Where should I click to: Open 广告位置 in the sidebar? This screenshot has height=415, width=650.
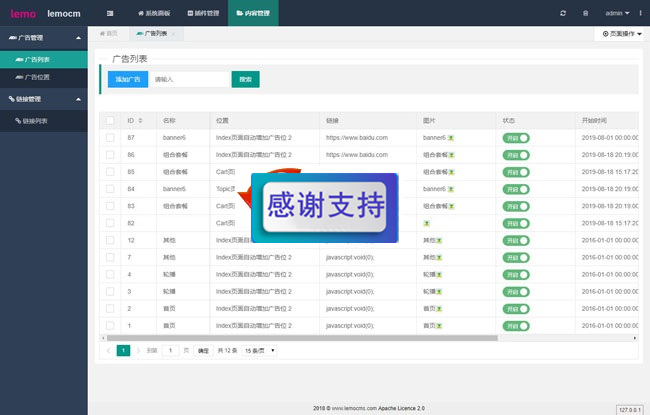coord(44,77)
